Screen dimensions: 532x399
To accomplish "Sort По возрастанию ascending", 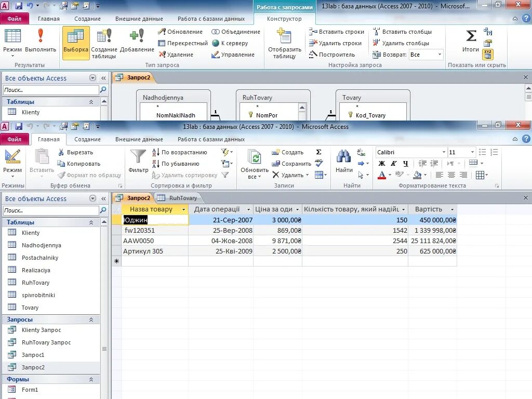I will (179, 152).
